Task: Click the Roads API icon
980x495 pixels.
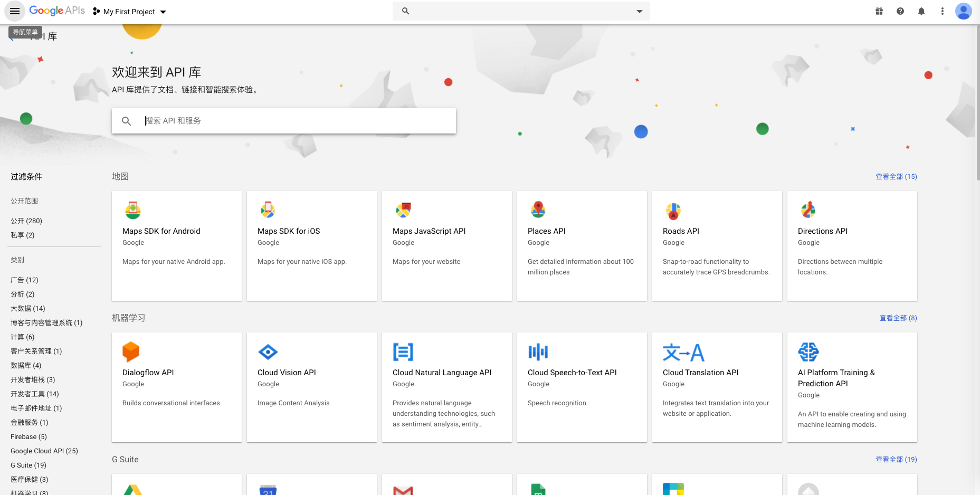Action: tap(673, 211)
